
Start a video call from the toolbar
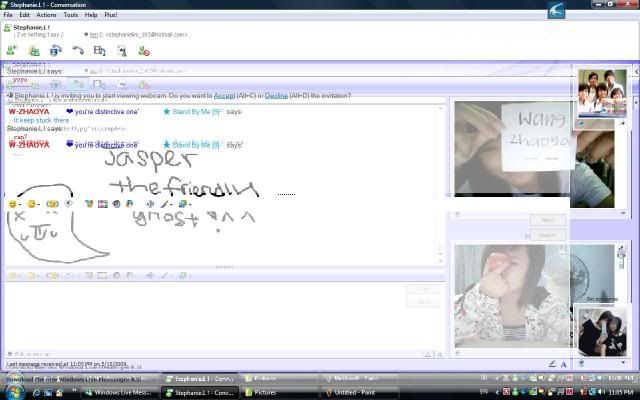tap(56, 51)
